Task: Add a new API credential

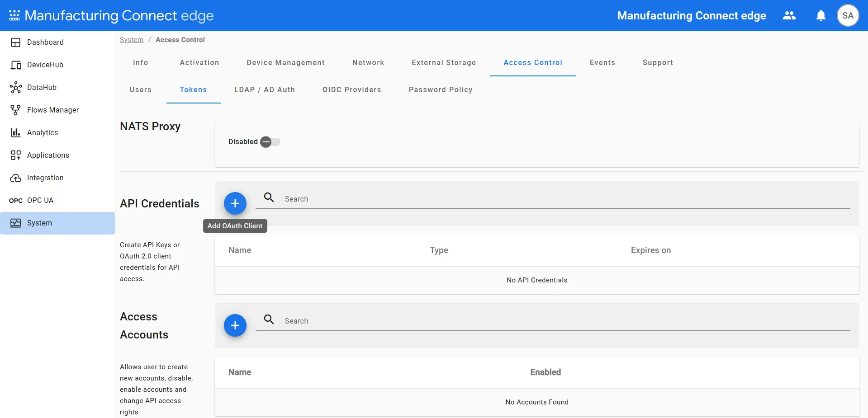Action: 235,203
